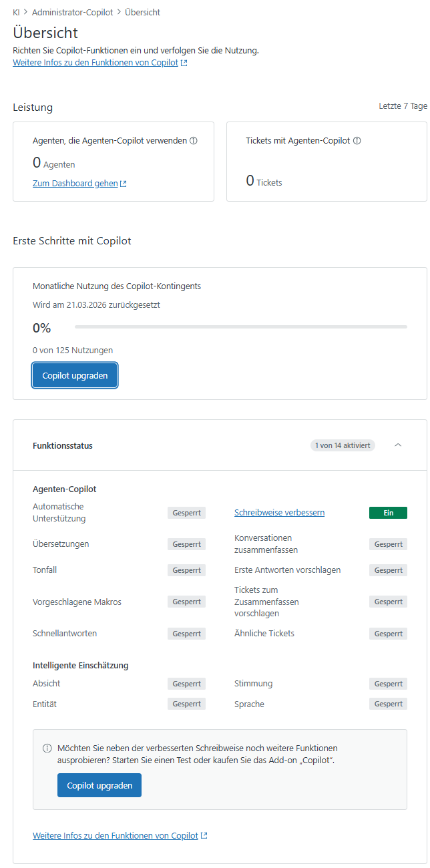Viewport: 430px width, 868px height.
Task: Click the green Ein status badge
Action: click(388, 513)
